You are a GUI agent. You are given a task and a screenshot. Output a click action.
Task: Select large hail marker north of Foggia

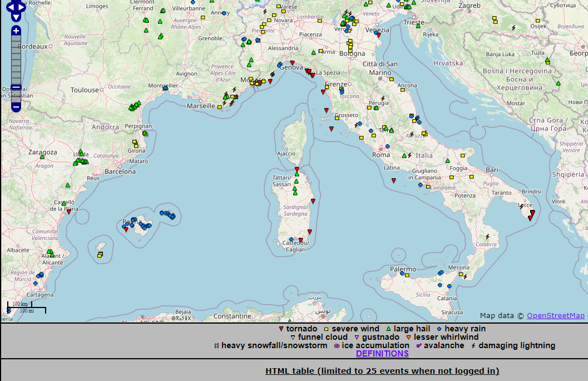coord(447,161)
